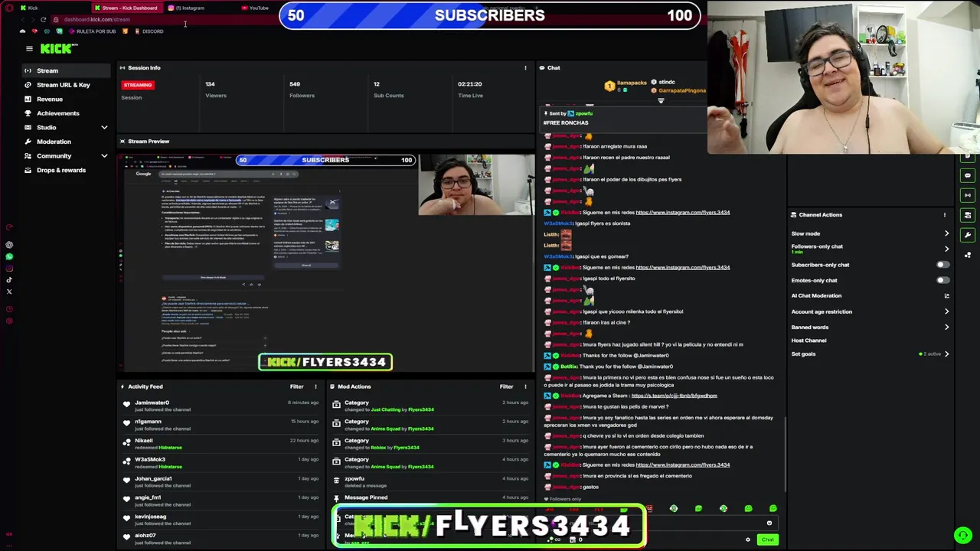The image size is (980, 551).
Task: Expand the Community sidebar section
Action: [104, 156]
